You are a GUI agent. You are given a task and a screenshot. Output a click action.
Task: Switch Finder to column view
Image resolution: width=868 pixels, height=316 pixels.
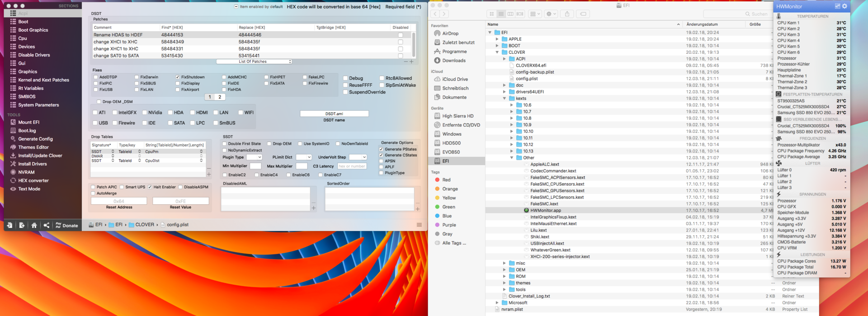point(510,14)
